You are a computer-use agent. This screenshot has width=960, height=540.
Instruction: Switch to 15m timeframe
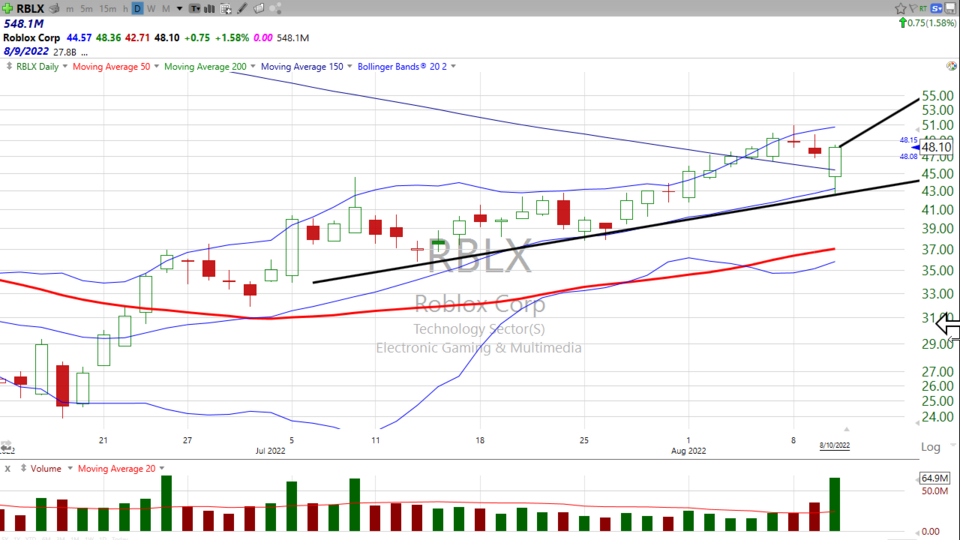point(107,9)
